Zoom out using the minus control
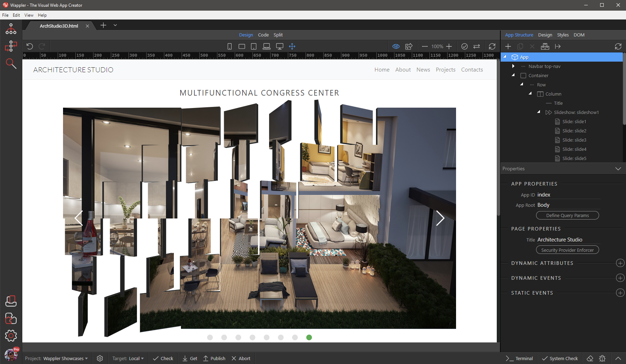Viewport: 626px width, 364px height. tap(425, 46)
